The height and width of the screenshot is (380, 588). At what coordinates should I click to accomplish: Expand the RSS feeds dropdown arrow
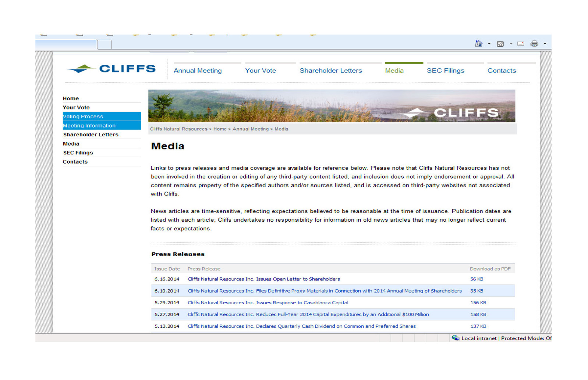tap(511, 44)
